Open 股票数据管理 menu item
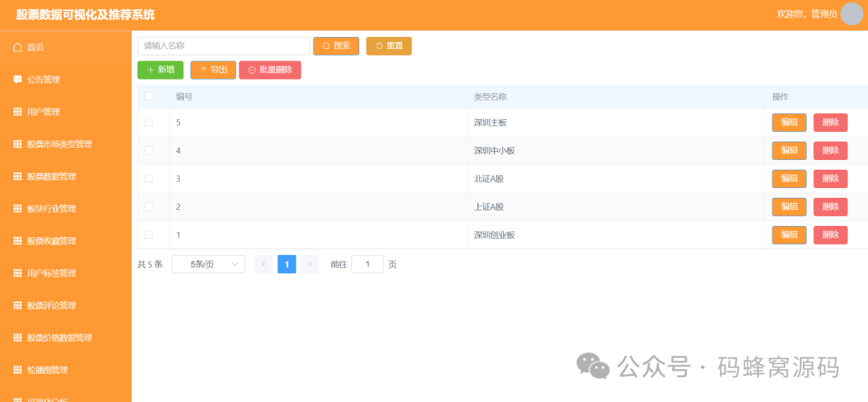This screenshot has width=868, height=402. (66, 176)
